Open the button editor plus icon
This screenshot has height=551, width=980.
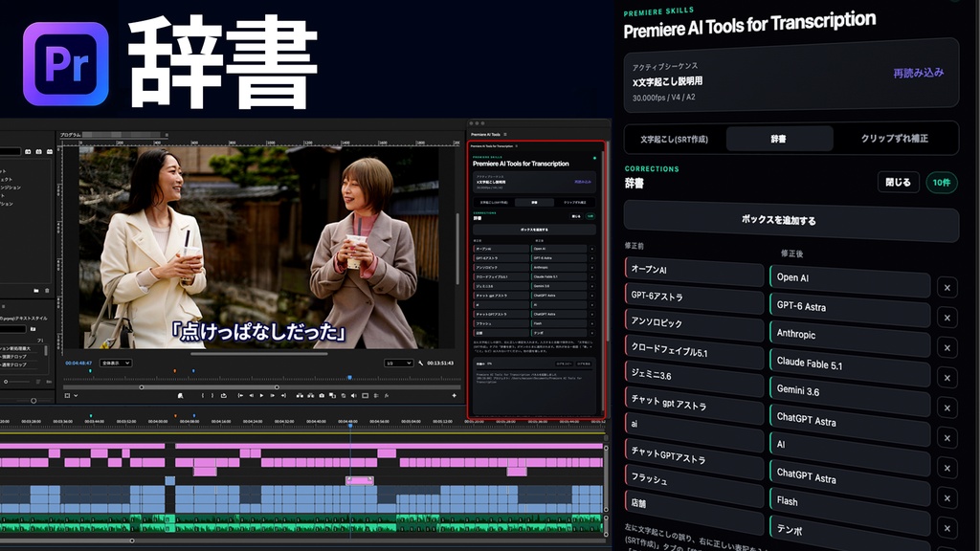click(455, 395)
